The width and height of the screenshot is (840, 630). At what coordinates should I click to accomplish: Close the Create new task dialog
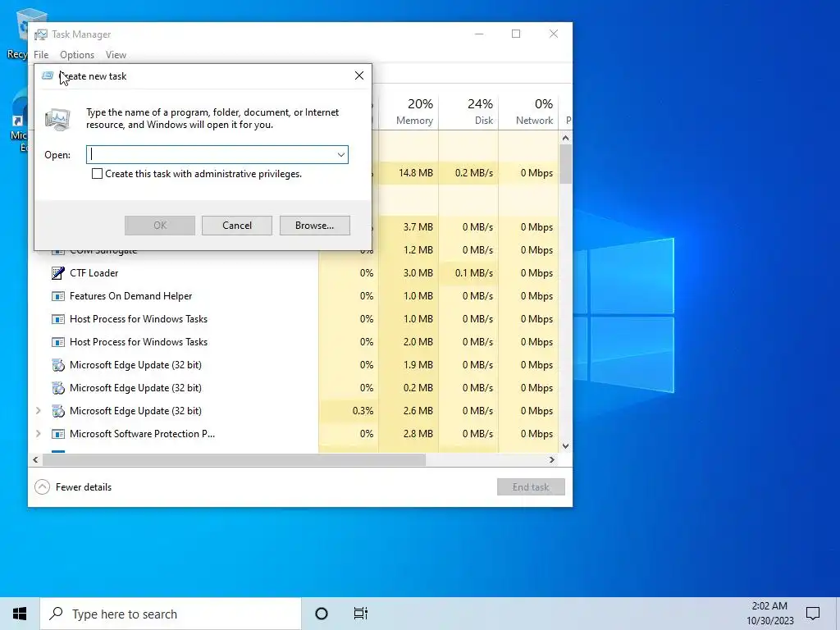point(359,75)
